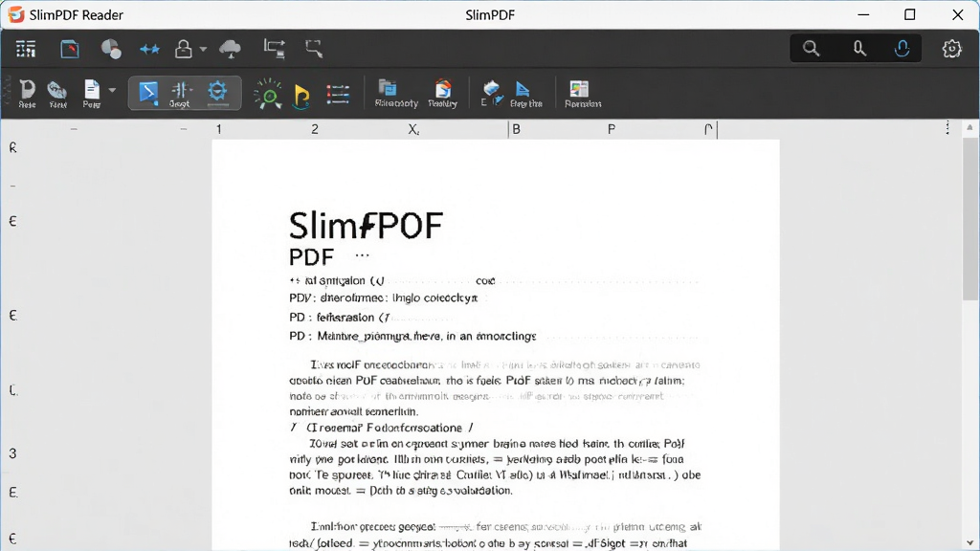Click the magnifier search icon
Viewport: 980px width, 551px height.
tap(812, 49)
